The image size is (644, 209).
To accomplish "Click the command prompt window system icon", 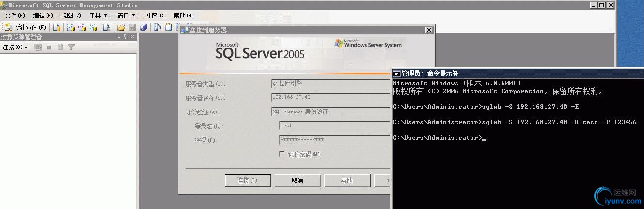I will coord(396,73).
